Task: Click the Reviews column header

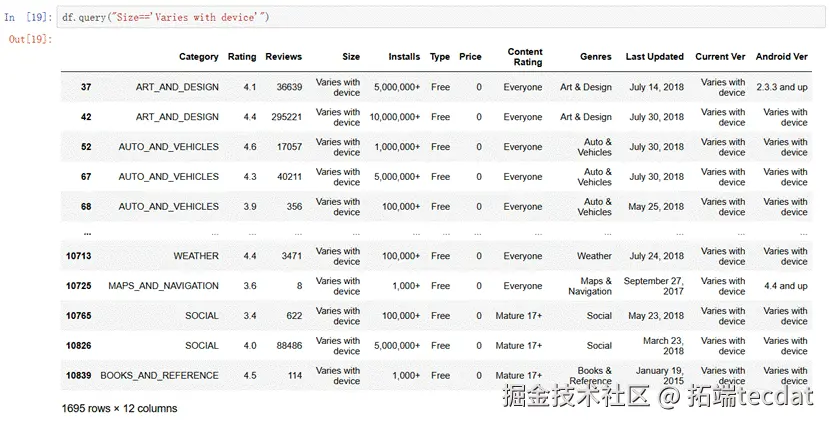Action: [283, 57]
